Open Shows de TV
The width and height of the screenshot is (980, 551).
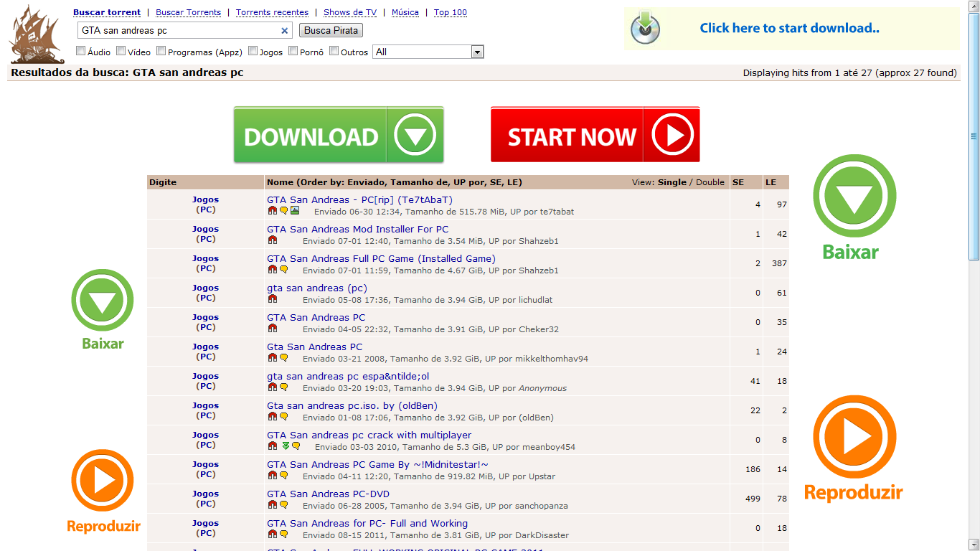coord(350,12)
